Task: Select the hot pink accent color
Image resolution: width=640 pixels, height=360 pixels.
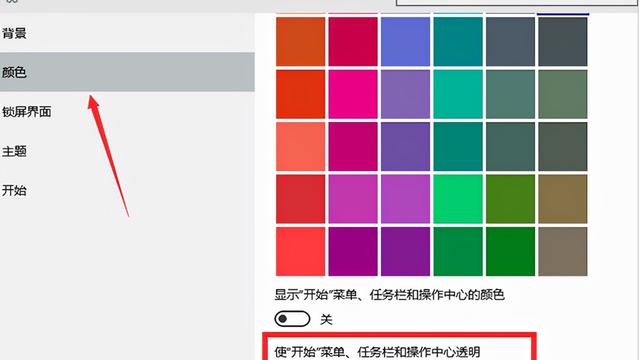Action: point(353,94)
